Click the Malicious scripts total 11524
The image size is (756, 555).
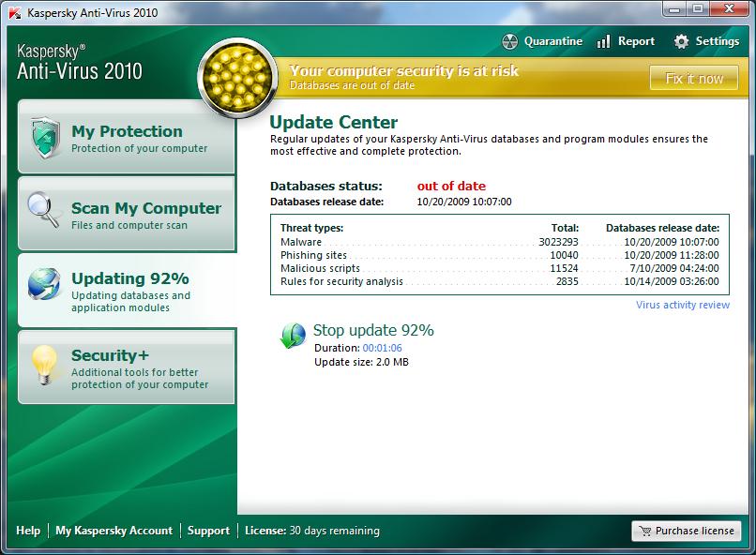pos(564,268)
